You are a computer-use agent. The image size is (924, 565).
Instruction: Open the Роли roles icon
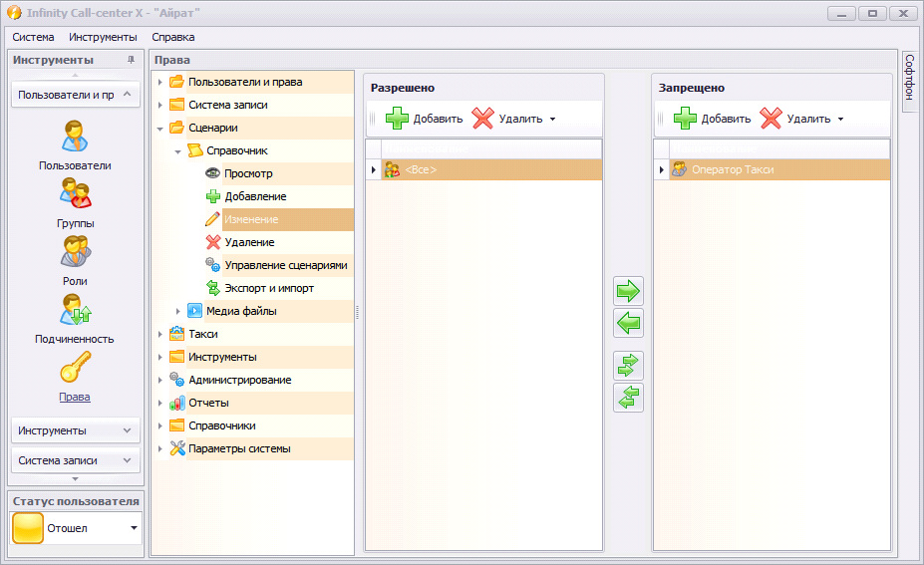click(x=76, y=251)
